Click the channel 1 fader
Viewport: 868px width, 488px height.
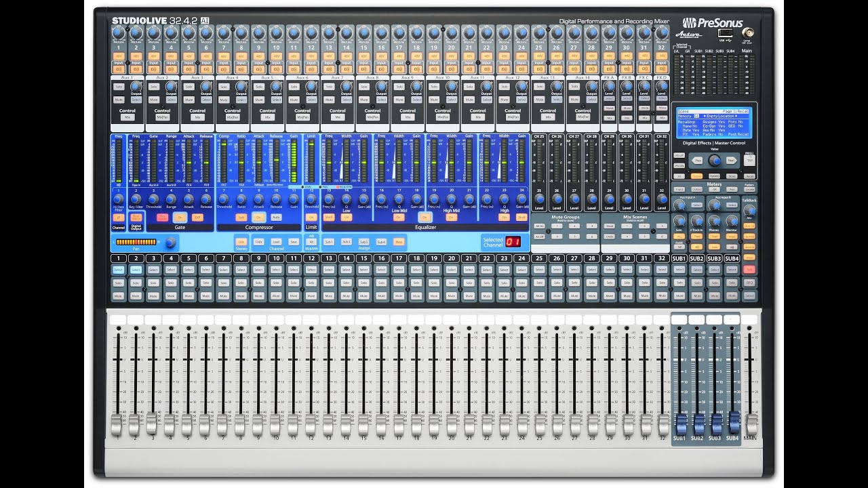pyautogui.click(x=117, y=424)
